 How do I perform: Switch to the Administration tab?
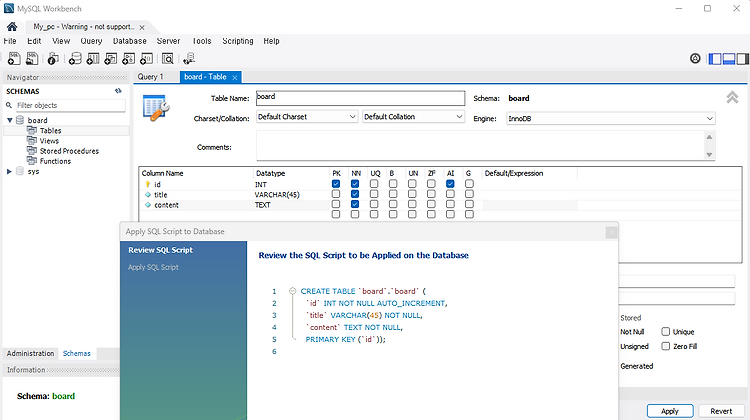coord(30,354)
